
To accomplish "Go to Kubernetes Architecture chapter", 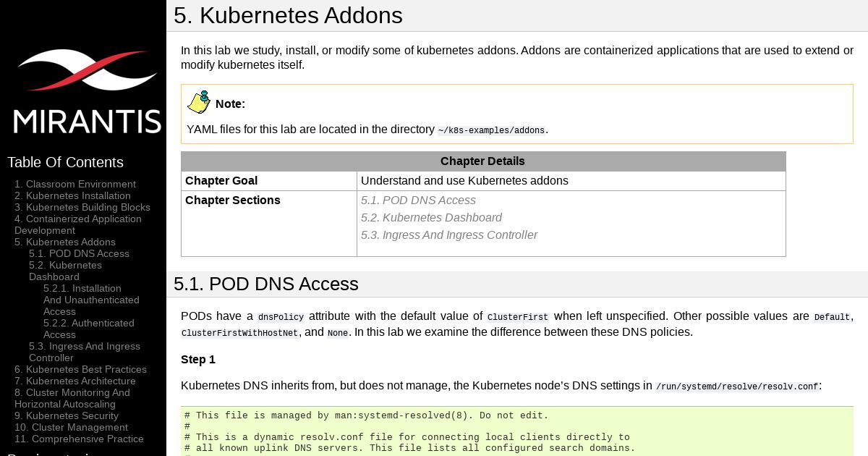I will click(75, 381).
